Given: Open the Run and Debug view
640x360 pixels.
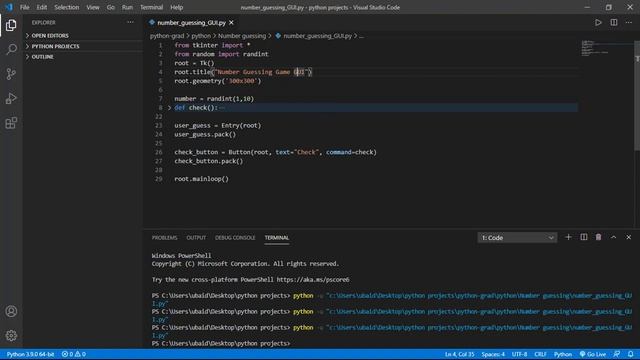Looking at the screenshot, I should coord(11,98).
